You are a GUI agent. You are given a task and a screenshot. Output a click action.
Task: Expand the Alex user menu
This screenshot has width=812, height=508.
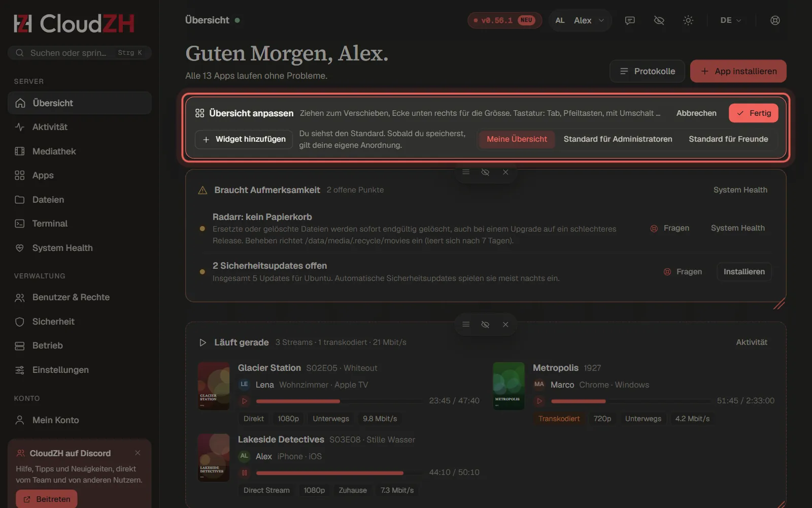(x=580, y=20)
